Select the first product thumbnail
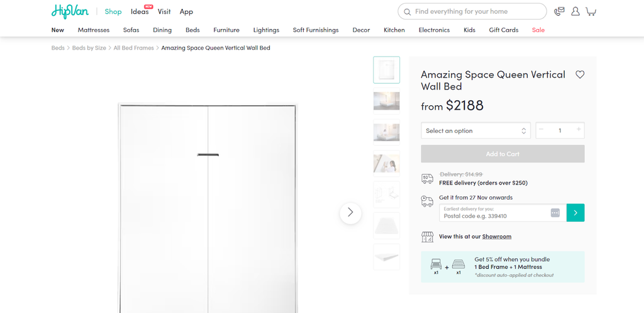Viewport: 644px width, 313px height. tap(386, 70)
